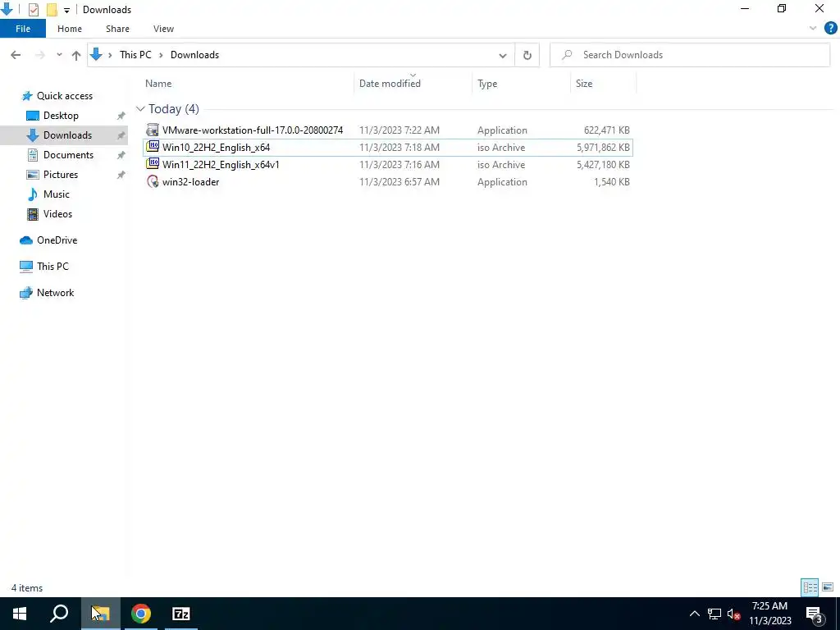Screen dimensions: 840x630
Task: Click the pin icon beside Desktop
Action: 121,116
